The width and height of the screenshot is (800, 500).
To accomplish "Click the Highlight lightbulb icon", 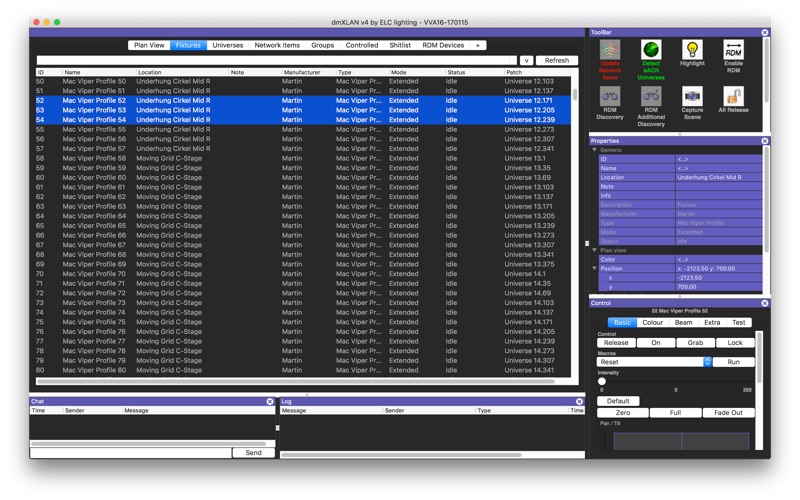I will (692, 49).
